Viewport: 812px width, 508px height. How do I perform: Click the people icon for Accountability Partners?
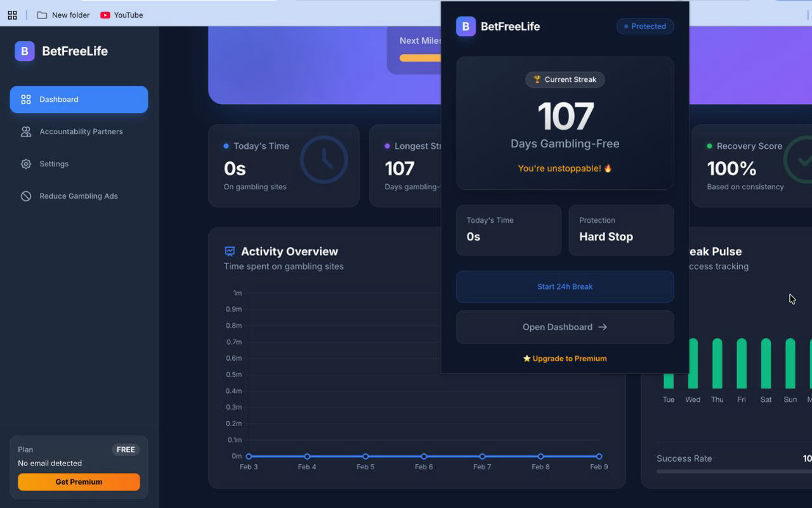26,131
